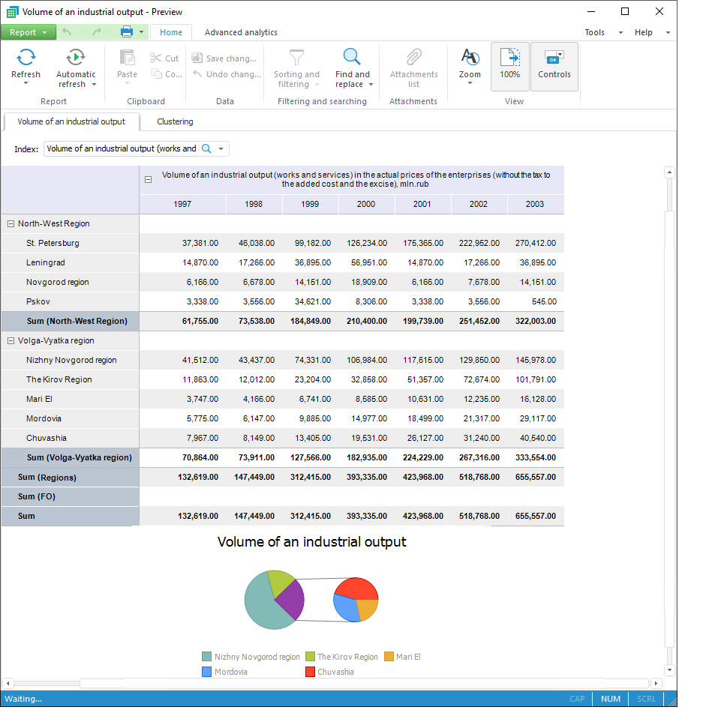Open the Tools menu
This screenshot has width=706, height=728.
(x=595, y=32)
